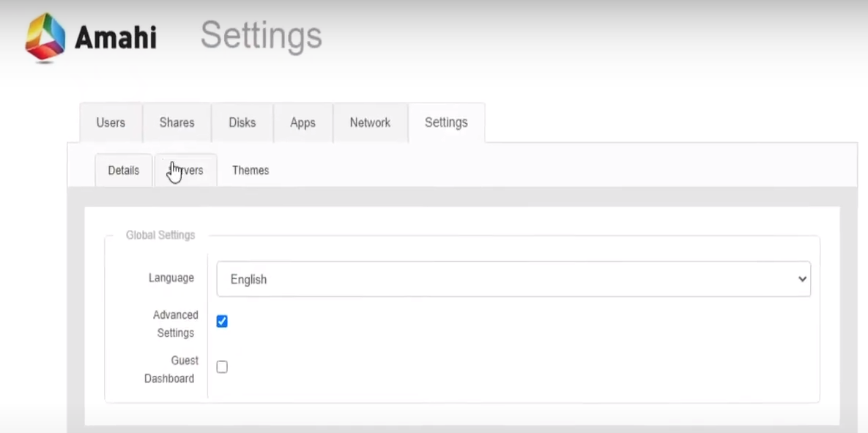The width and height of the screenshot is (868, 433).
Task: Click the Settings main tab
Action: pyautogui.click(x=446, y=123)
